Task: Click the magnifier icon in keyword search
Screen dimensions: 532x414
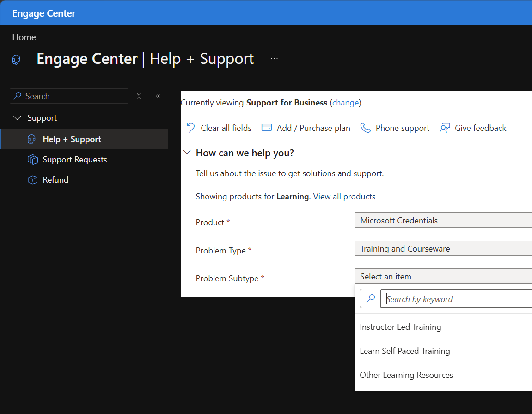Action: (x=371, y=298)
